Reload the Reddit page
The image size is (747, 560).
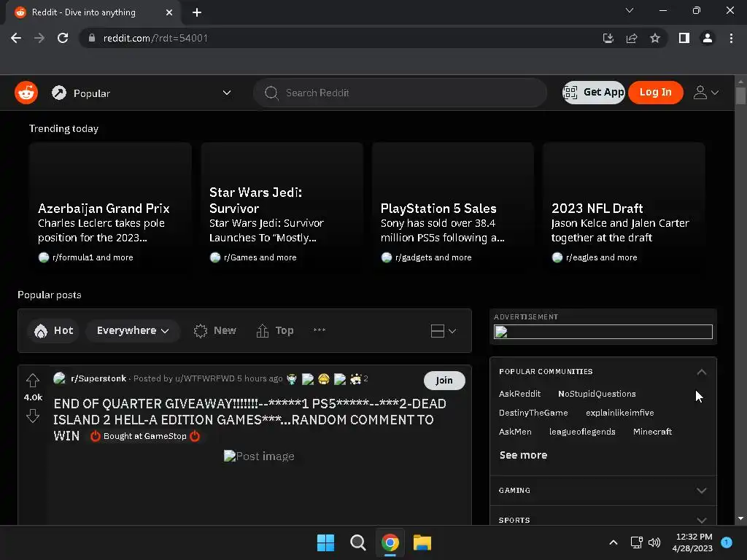click(x=63, y=38)
